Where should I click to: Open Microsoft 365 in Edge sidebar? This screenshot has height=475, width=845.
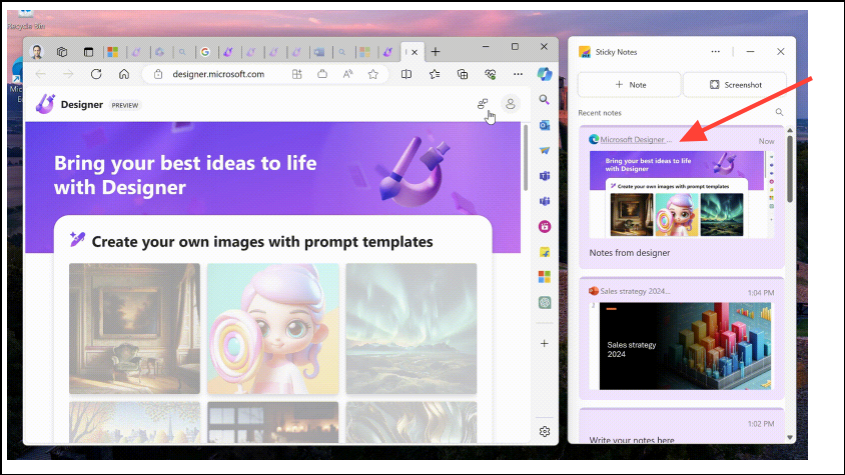pyautogui.click(x=544, y=277)
